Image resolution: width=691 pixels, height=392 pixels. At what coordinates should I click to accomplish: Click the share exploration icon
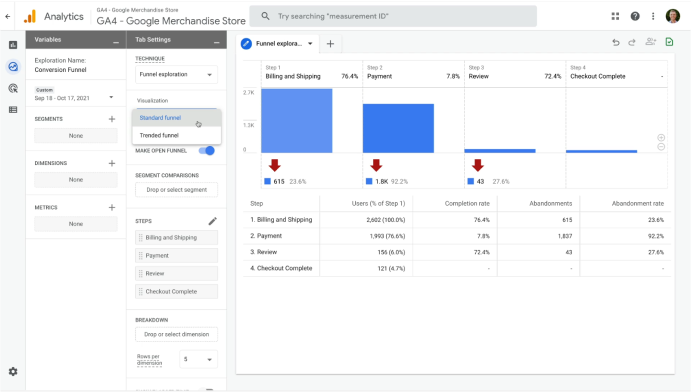650,42
